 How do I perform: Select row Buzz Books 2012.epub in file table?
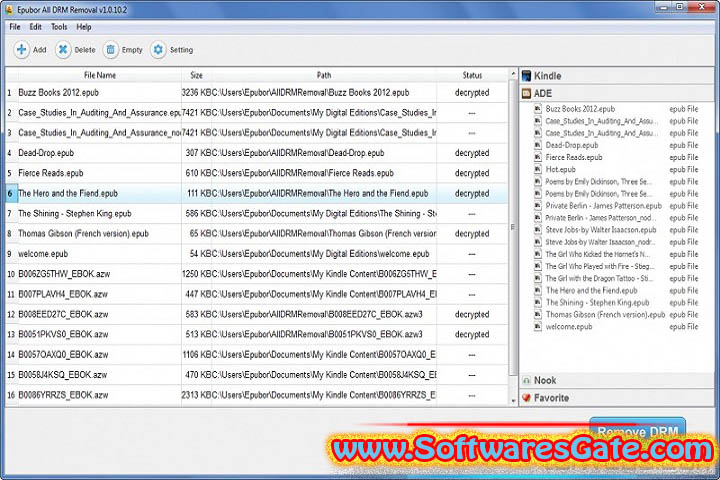tap(257, 92)
